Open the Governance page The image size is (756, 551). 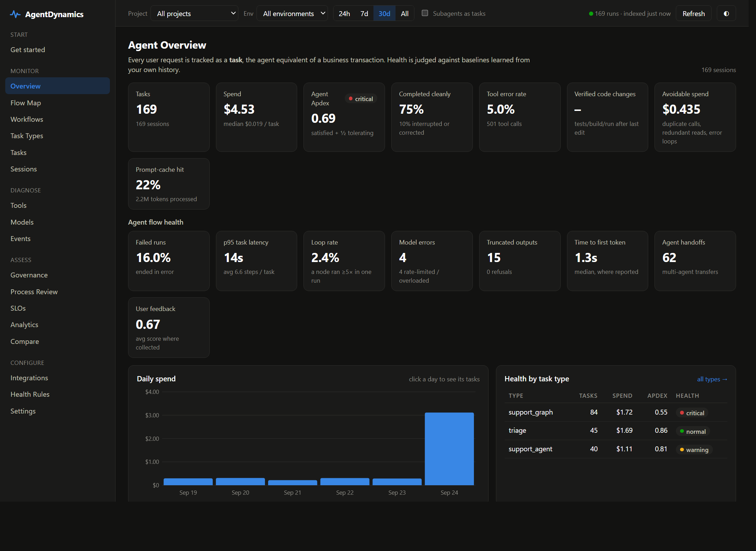pos(58,275)
